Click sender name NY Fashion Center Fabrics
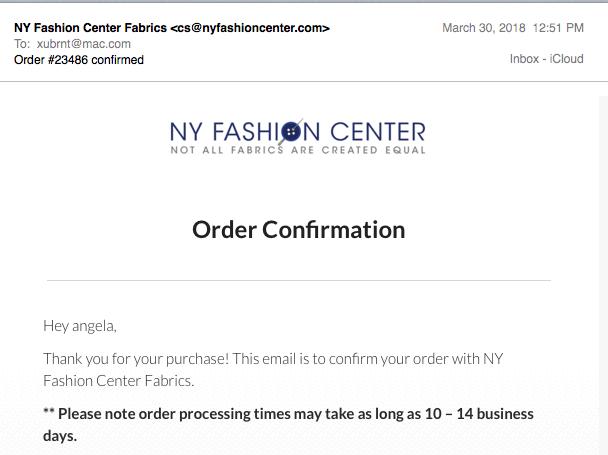This screenshot has width=608, height=455. click(90, 28)
